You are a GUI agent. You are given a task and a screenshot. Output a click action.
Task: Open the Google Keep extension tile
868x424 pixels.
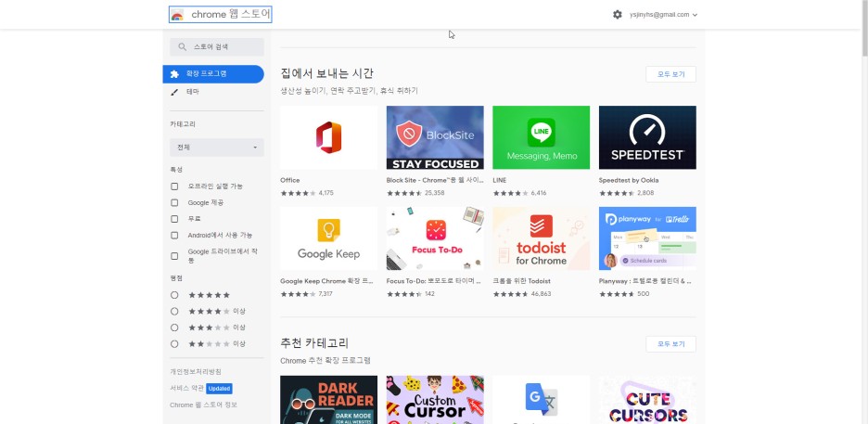329,238
